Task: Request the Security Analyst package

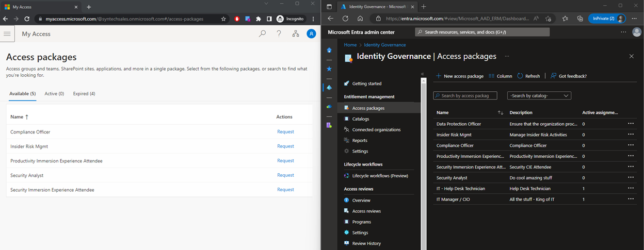Action: [285, 175]
